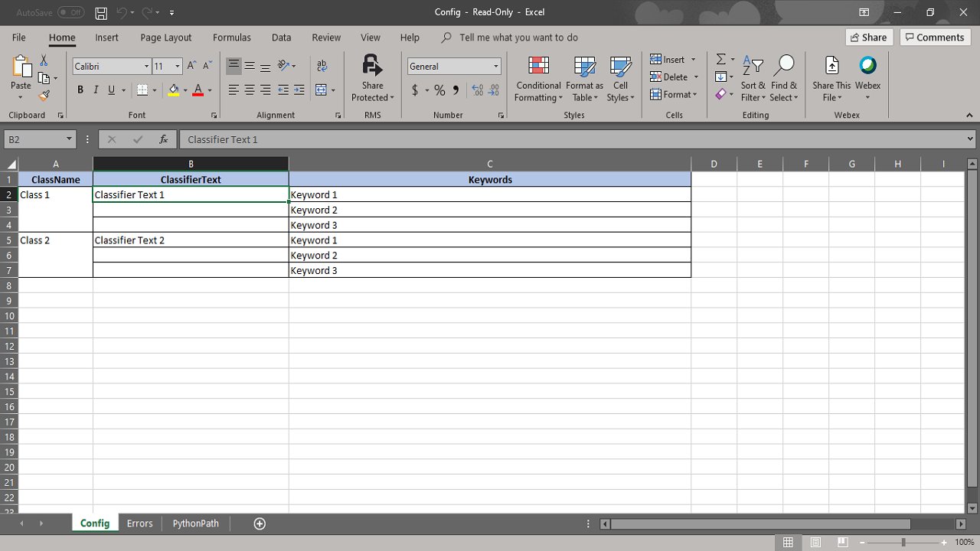Click the AutoSum sigma icon
The height and width of the screenshot is (551, 980).
tap(720, 60)
